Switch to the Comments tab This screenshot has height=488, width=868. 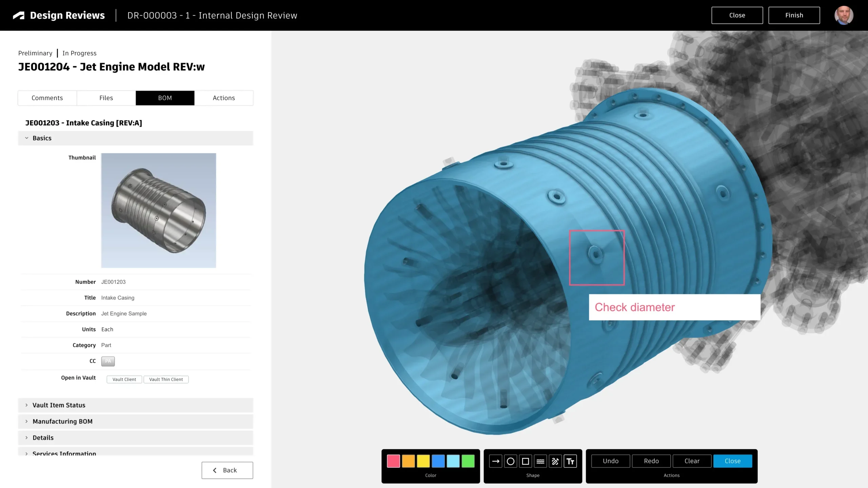(x=47, y=98)
